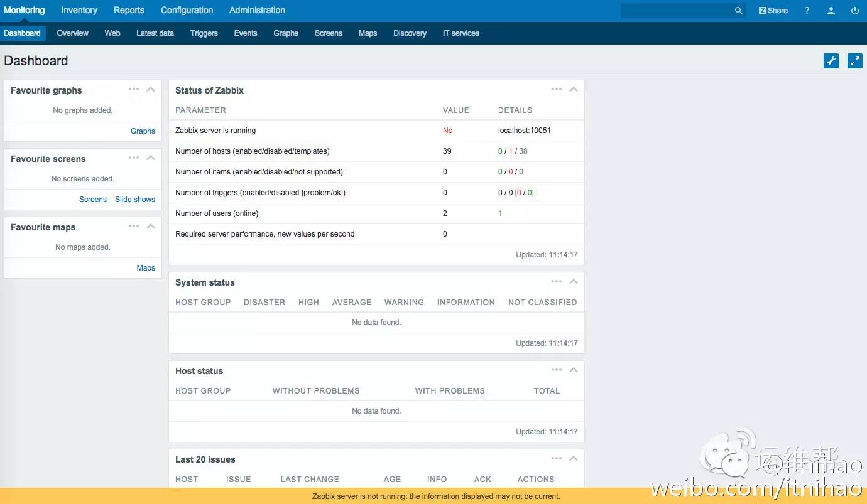This screenshot has height=504, width=867.
Task: Click the sign out power icon
Action: [855, 11]
